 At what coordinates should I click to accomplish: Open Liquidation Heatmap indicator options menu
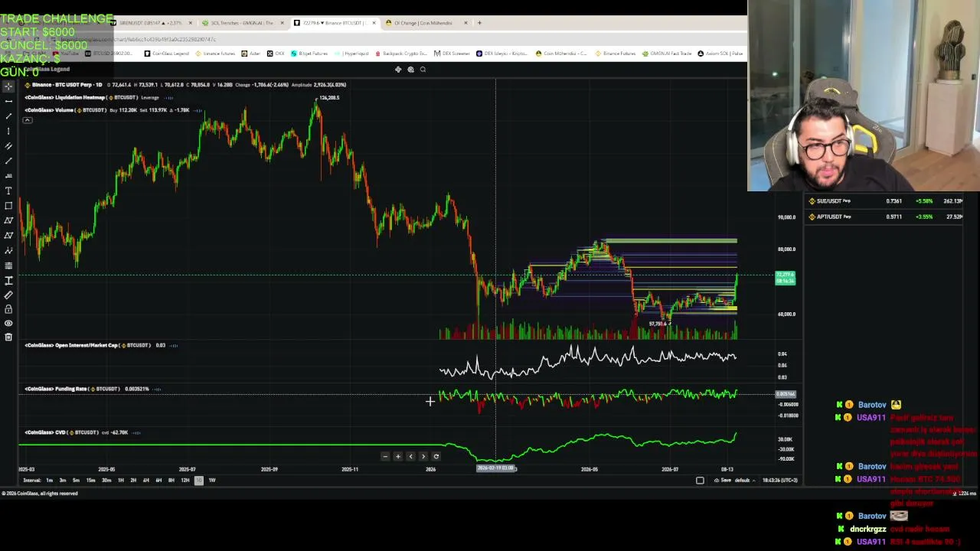(169, 98)
